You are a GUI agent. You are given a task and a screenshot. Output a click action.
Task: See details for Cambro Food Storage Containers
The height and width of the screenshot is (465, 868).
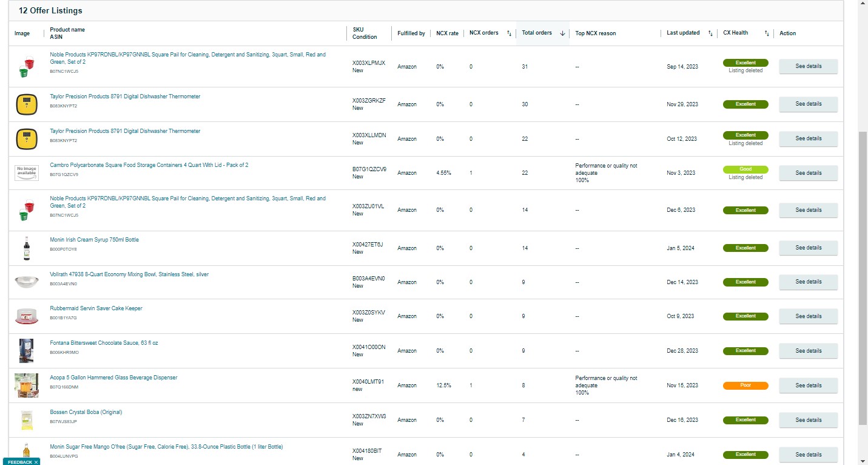[x=808, y=173]
